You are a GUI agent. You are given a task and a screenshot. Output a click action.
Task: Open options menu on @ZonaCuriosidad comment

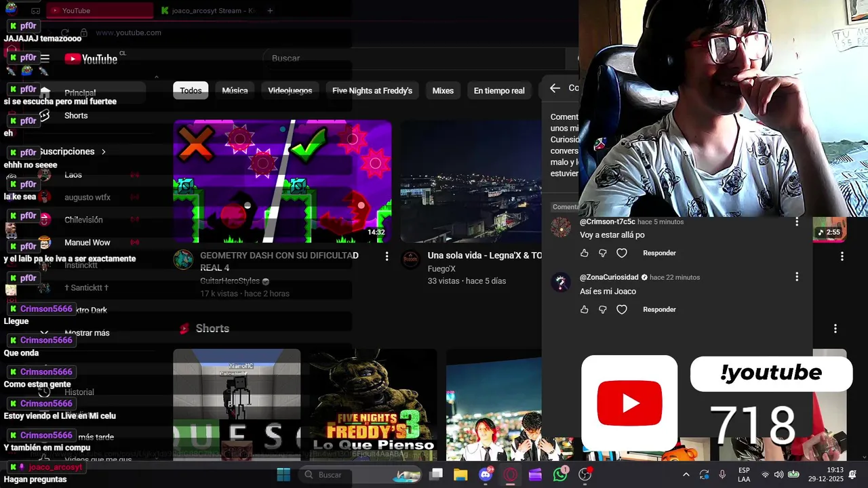[797, 277]
